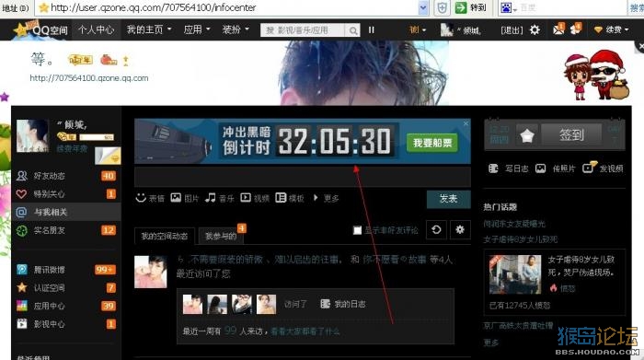Click the feed poster's avatar thumbnail
This screenshot has width=644, height=360.
coord(151,272)
